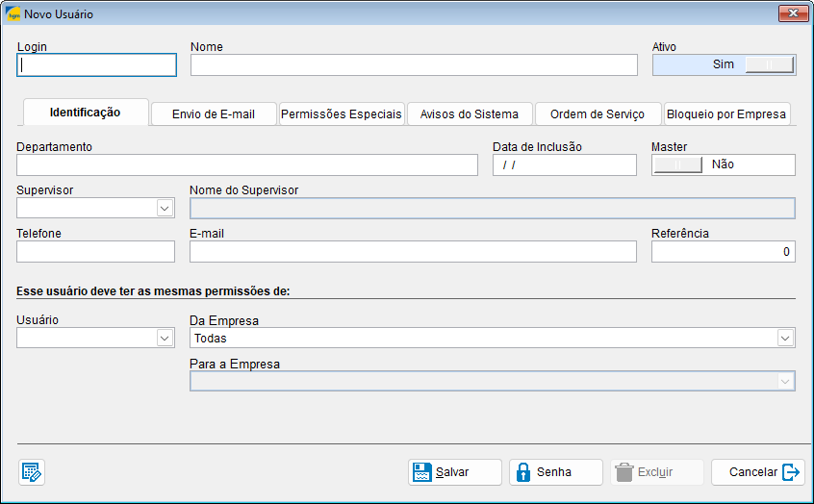Expand the Supervisor dropdown
Image resolution: width=814 pixels, height=504 pixels.
click(x=164, y=208)
